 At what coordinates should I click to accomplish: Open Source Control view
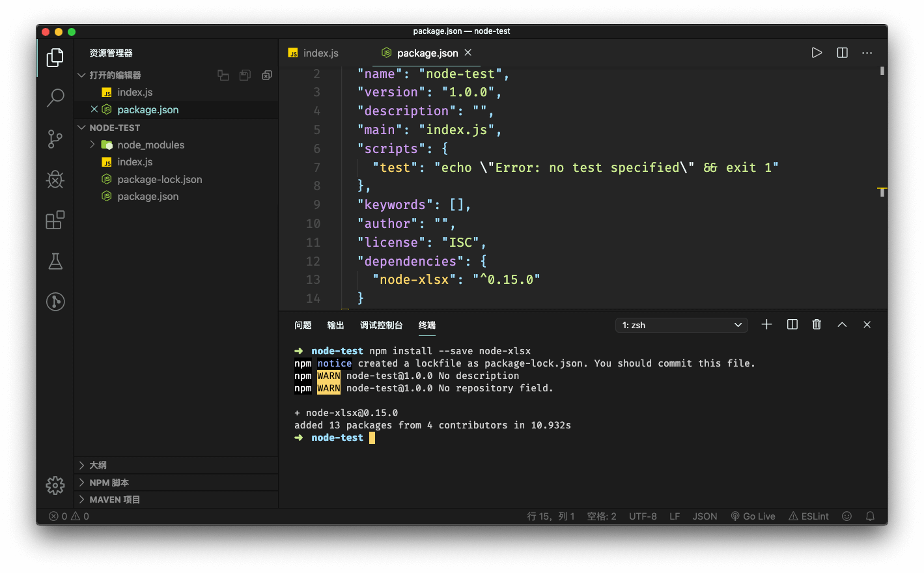(x=55, y=139)
